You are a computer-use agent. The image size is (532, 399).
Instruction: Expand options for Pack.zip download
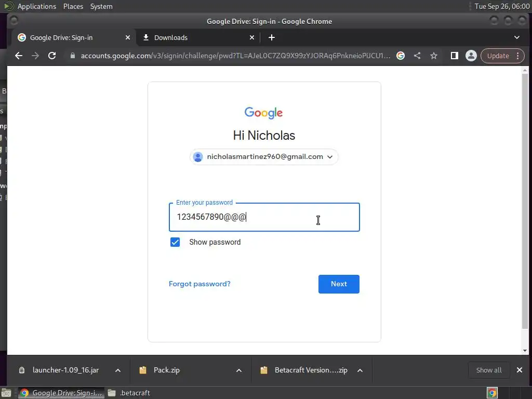tap(239, 370)
